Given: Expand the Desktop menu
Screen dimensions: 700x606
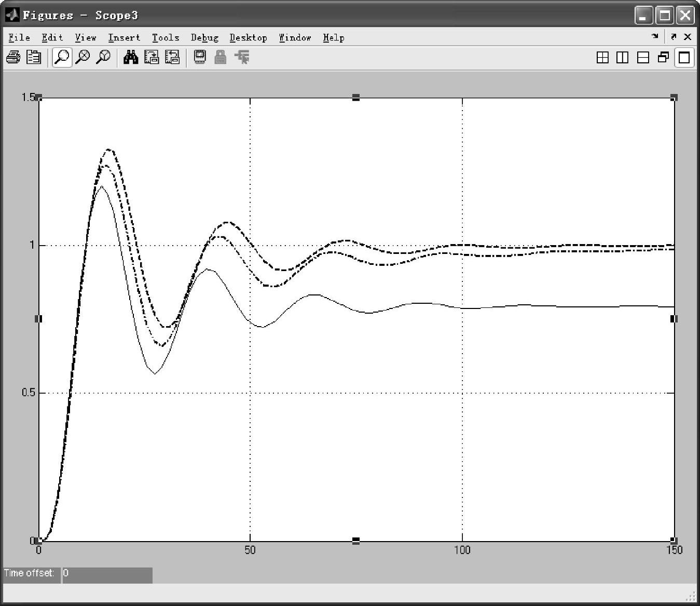Looking at the screenshot, I should point(248,37).
